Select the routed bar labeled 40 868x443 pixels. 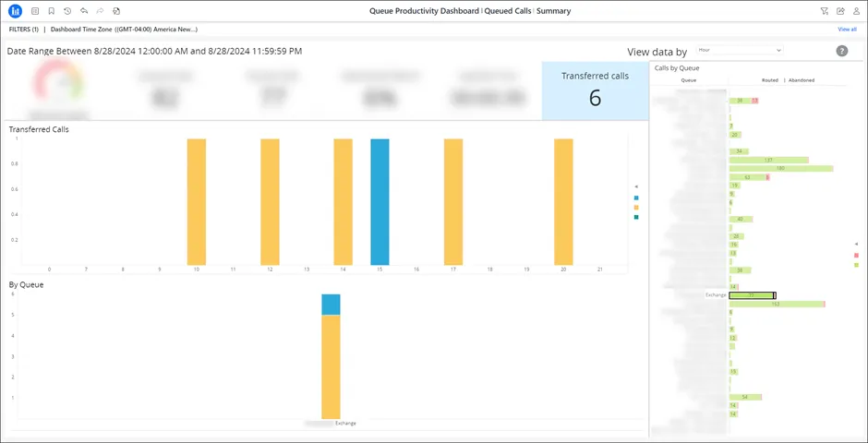coord(741,219)
